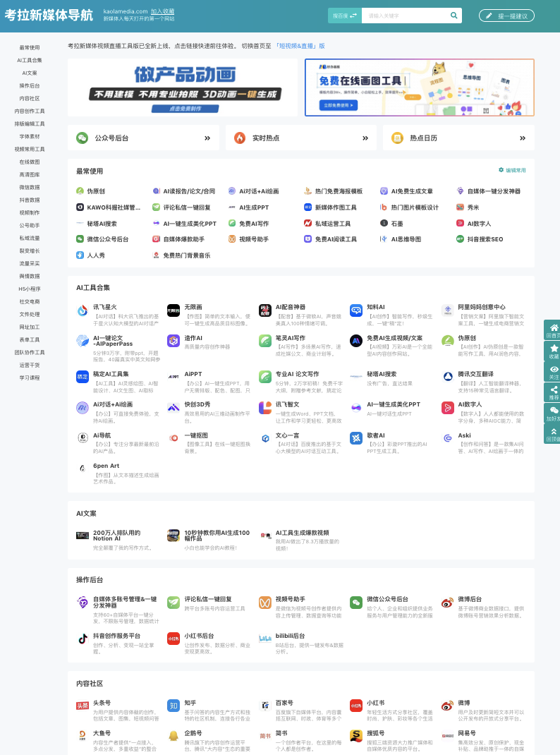Viewport: 560px width, 755px height.
Task: Select 抖音数据 in the sidebar
Action: click(x=30, y=200)
